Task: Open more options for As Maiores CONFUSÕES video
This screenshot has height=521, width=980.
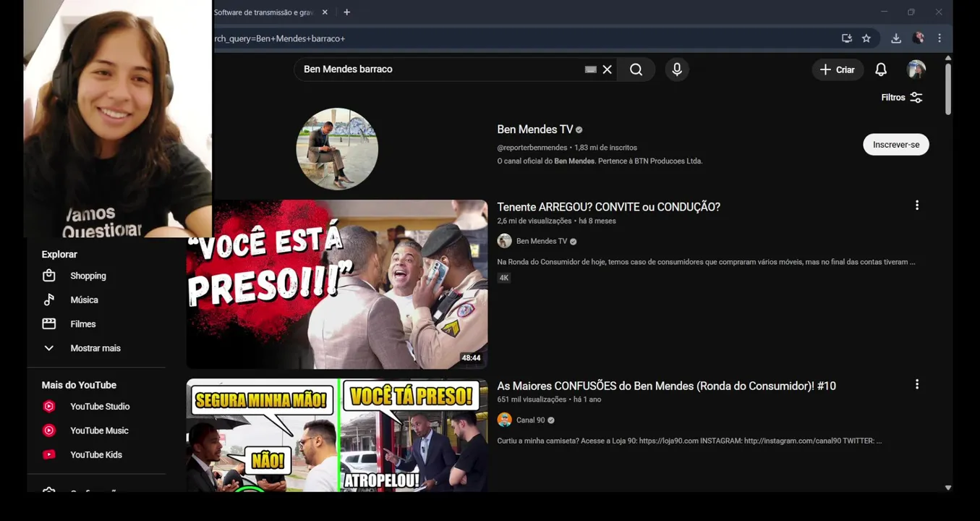Action: (x=917, y=384)
